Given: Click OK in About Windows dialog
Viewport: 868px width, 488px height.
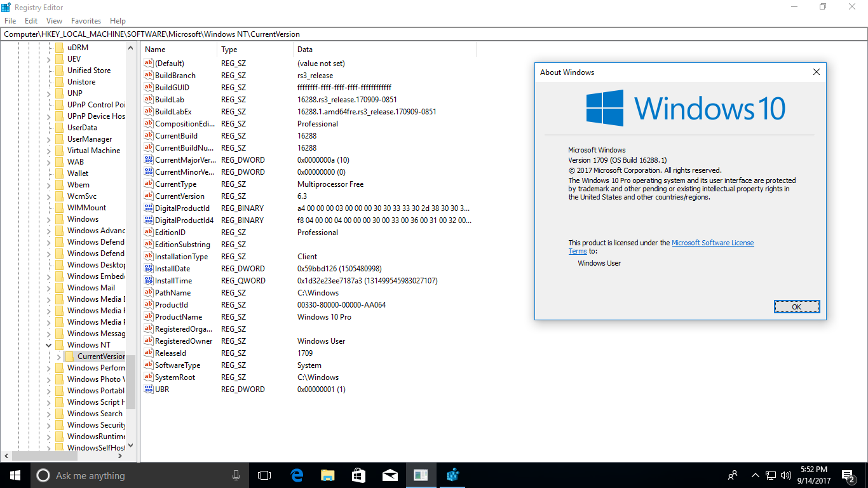Looking at the screenshot, I should [x=797, y=307].
